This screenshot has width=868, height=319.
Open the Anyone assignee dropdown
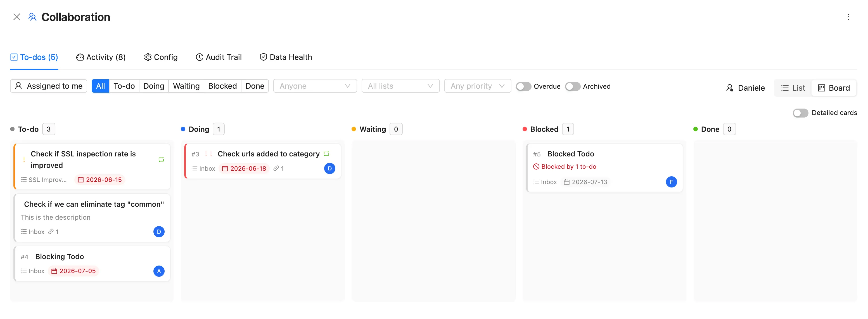coord(315,86)
